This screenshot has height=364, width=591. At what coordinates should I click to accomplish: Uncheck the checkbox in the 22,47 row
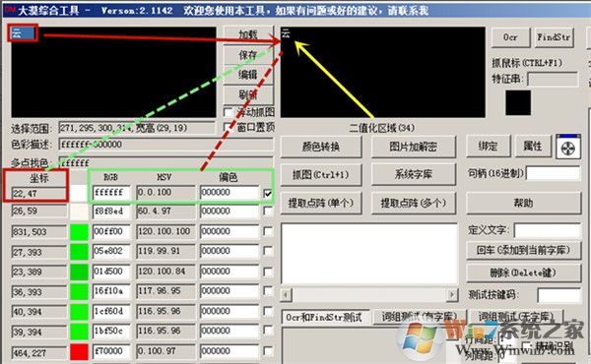click(x=268, y=194)
